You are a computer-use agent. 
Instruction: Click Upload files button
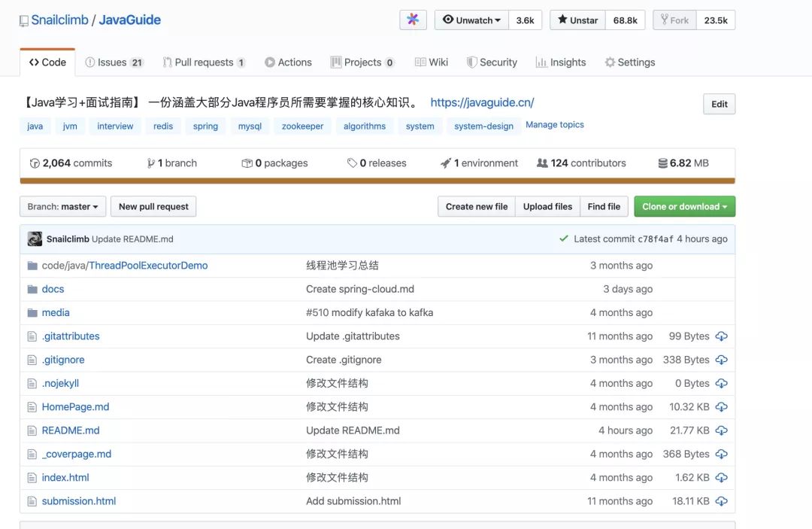click(x=547, y=206)
